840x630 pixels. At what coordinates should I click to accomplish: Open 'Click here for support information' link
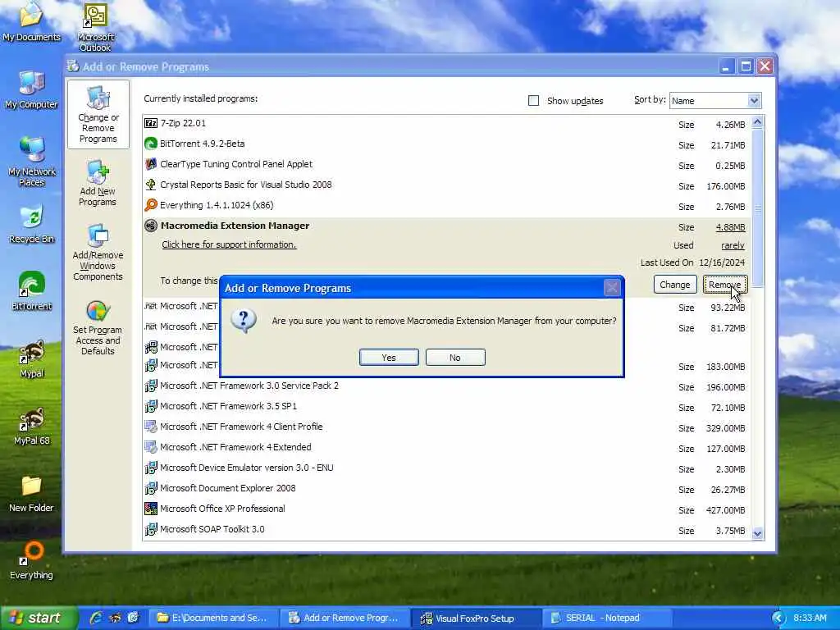[x=229, y=244]
